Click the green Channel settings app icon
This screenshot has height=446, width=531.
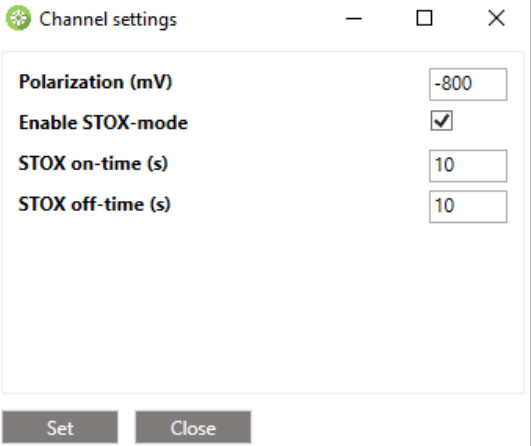(x=18, y=18)
